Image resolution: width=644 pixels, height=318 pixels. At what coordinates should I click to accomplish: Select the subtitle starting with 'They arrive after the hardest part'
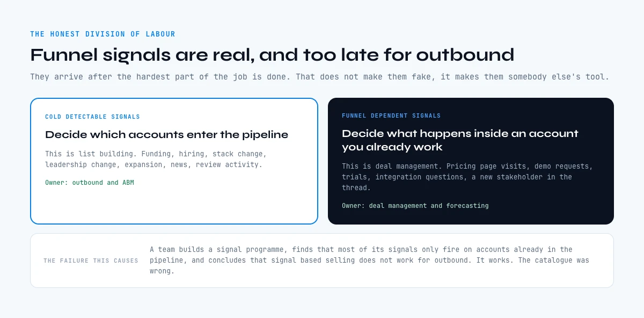tap(320, 77)
